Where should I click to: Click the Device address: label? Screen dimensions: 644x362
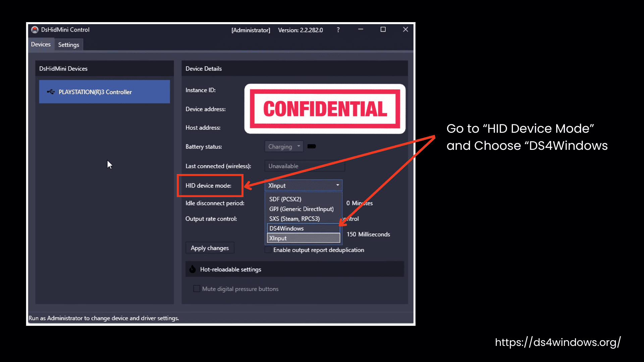(206, 109)
